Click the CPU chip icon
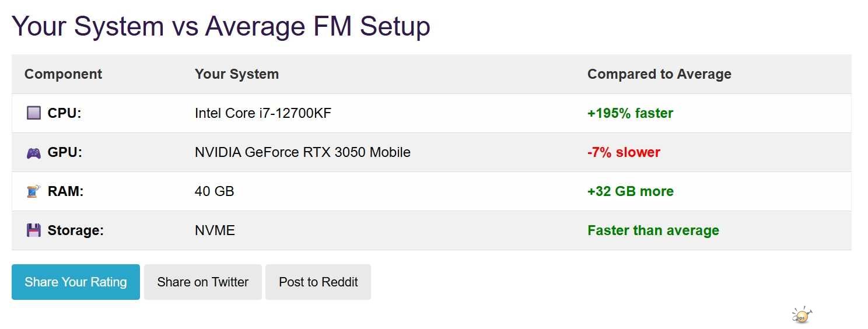This screenshot has height=329, width=868. click(x=34, y=113)
